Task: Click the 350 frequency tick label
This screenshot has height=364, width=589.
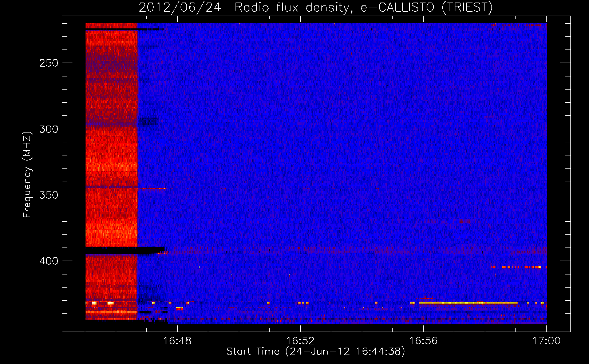Action: (49, 195)
